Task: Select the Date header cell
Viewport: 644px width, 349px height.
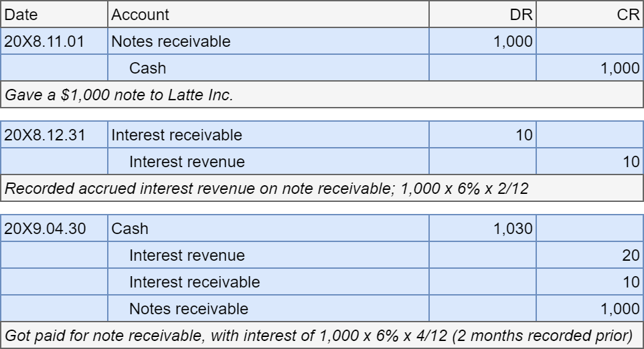Action: 54,14
